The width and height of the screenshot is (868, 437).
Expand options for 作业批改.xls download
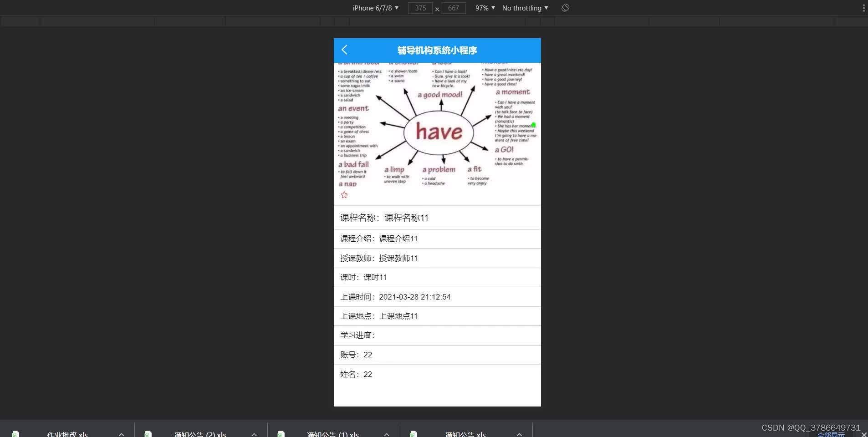tap(121, 434)
